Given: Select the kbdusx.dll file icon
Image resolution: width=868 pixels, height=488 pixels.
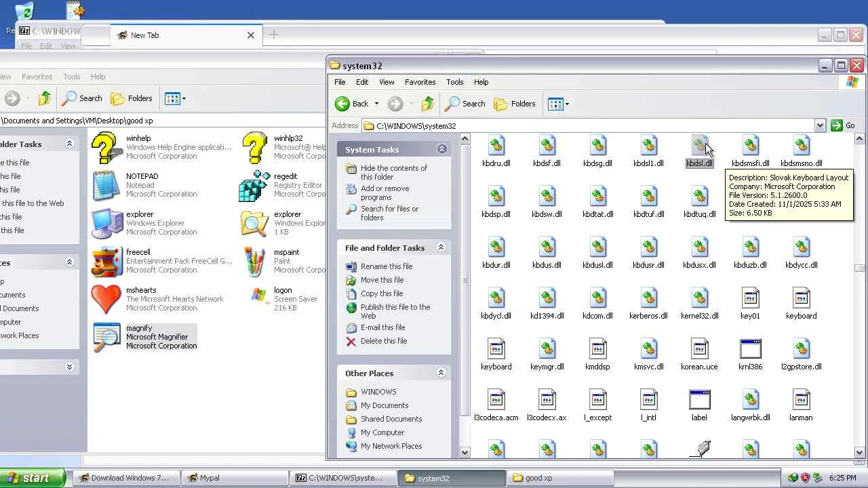Looking at the screenshot, I should pyautogui.click(x=699, y=247).
